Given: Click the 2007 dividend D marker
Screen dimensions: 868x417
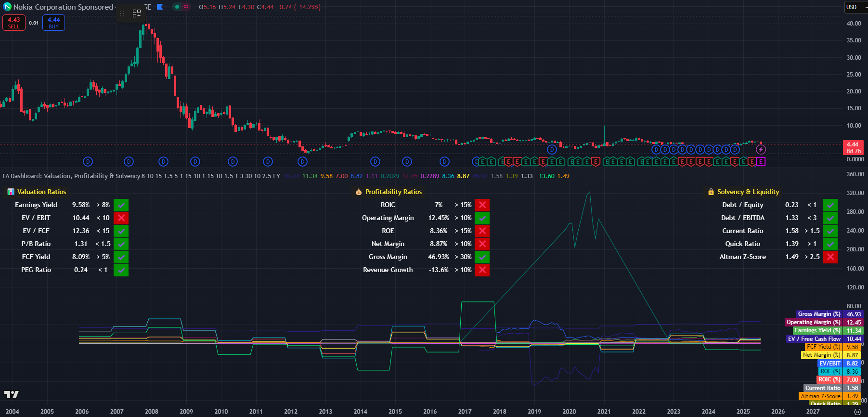Looking at the screenshot, I should (x=129, y=161).
